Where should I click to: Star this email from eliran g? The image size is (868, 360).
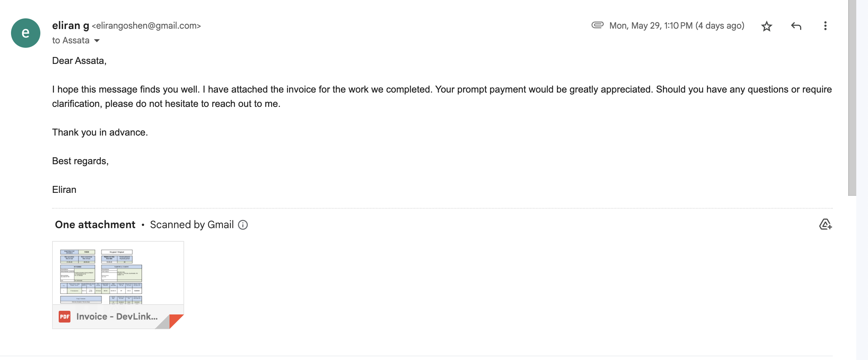[766, 26]
